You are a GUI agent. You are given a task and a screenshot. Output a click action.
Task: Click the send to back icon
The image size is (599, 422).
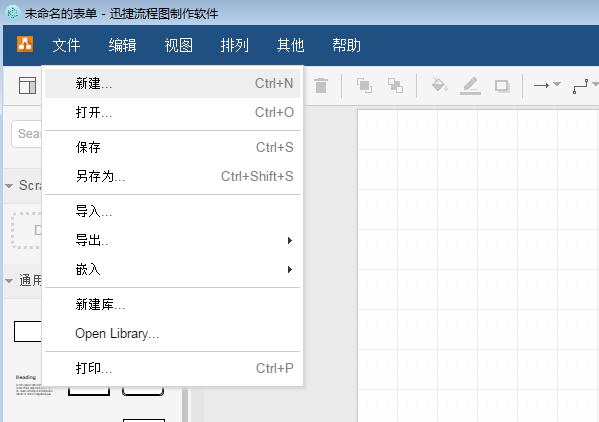pos(395,86)
